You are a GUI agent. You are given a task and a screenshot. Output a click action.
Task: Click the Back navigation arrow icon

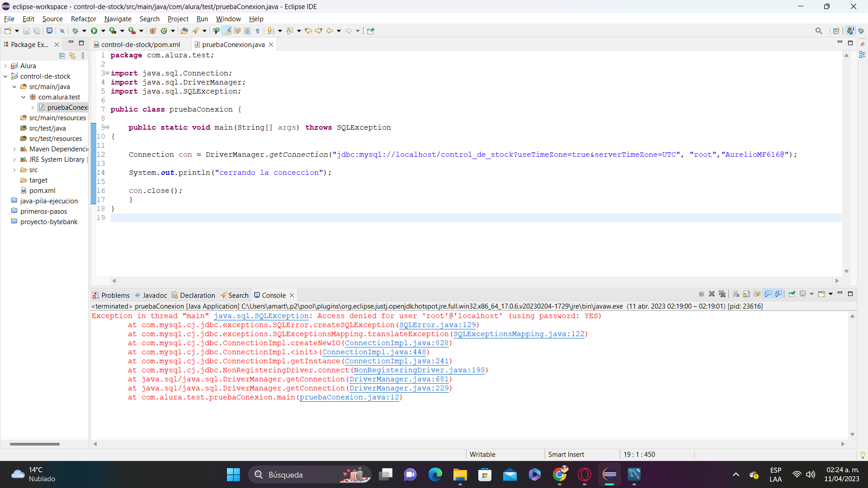[x=330, y=31]
